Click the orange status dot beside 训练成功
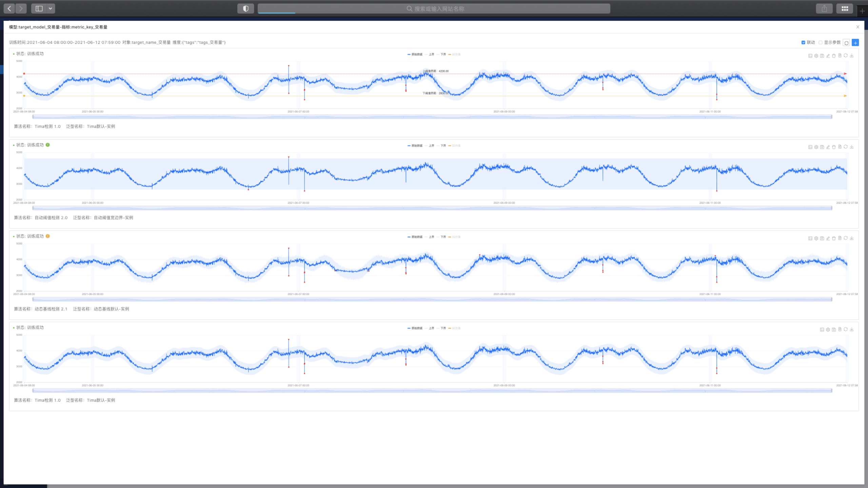868x488 pixels. click(x=48, y=236)
